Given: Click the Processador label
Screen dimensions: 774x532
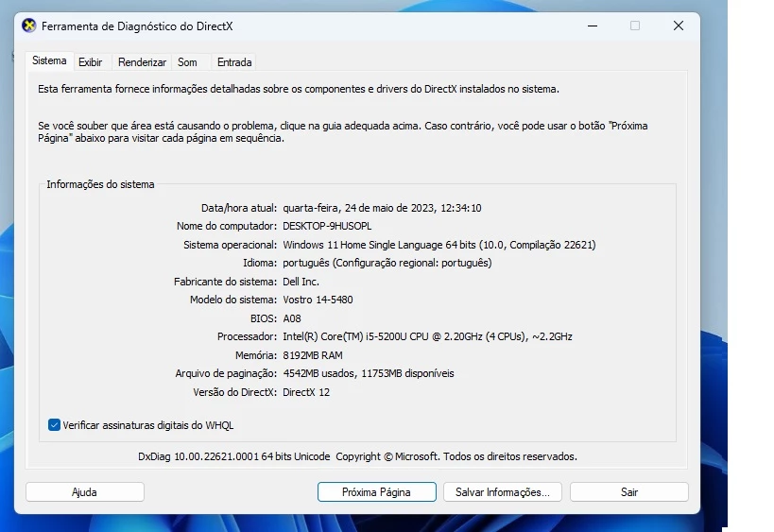Looking at the screenshot, I should click(x=248, y=336).
